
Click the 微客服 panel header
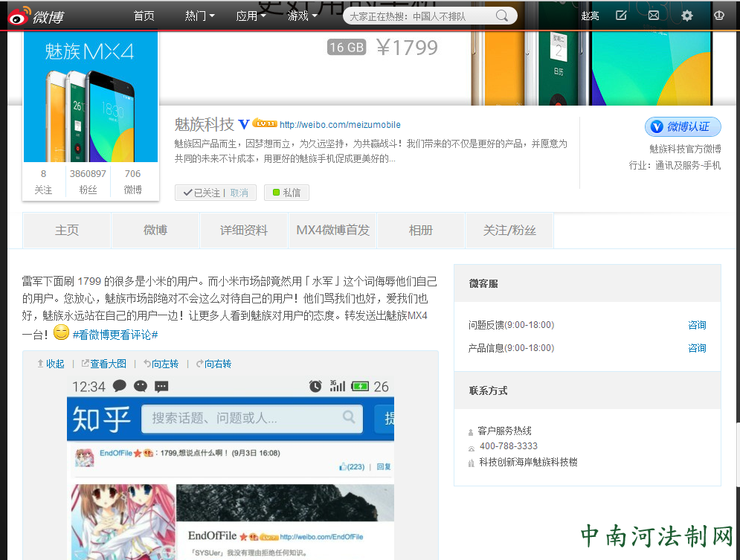pyautogui.click(x=588, y=283)
